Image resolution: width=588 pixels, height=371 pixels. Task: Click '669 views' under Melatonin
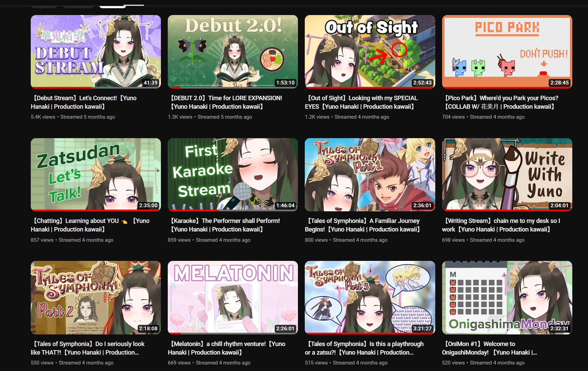coord(179,363)
